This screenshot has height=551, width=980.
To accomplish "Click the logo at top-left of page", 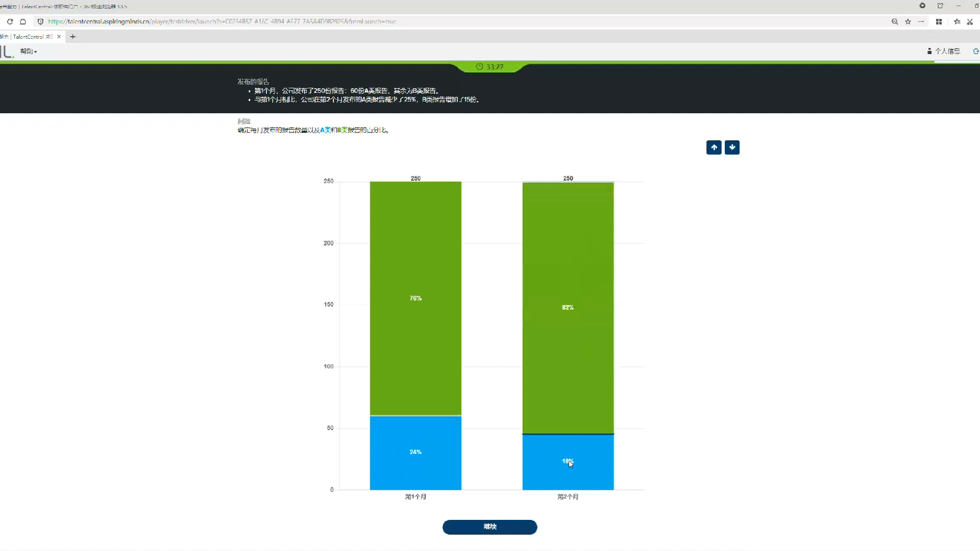I will 7,52.
